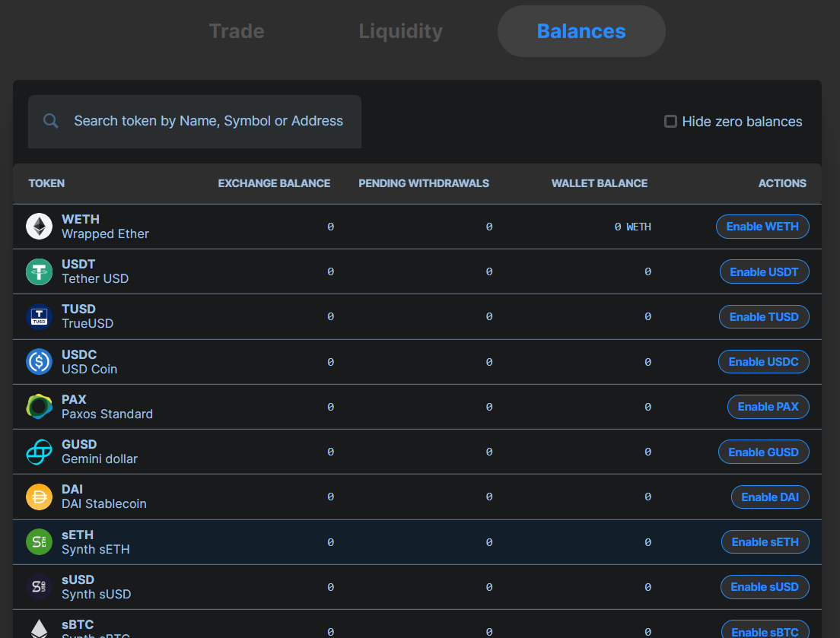840x638 pixels.
Task: Select the Balances tab
Action: pos(581,31)
